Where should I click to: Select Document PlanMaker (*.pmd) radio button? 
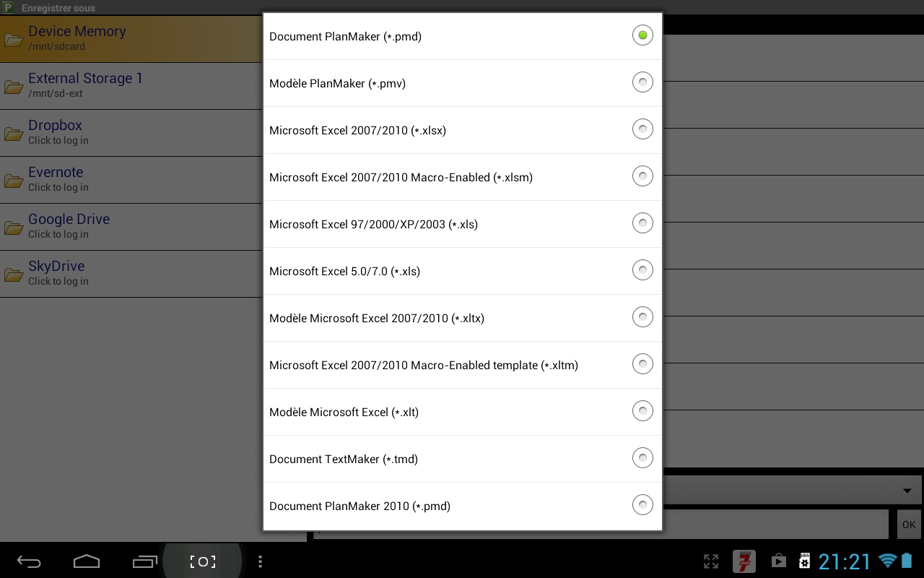pyautogui.click(x=642, y=35)
